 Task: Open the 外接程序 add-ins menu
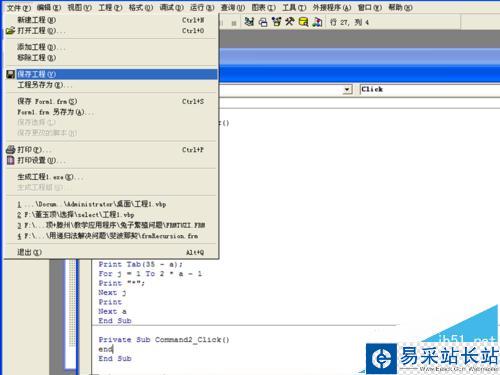[332, 7]
